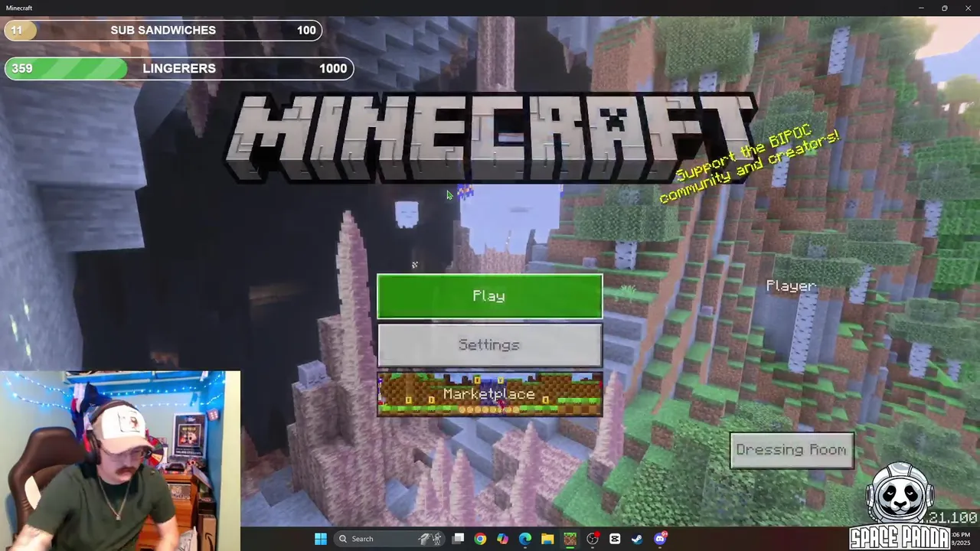Open File Explorer from taskbar
This screenshot has height=551, width=980.
click(x=547, y=539)
